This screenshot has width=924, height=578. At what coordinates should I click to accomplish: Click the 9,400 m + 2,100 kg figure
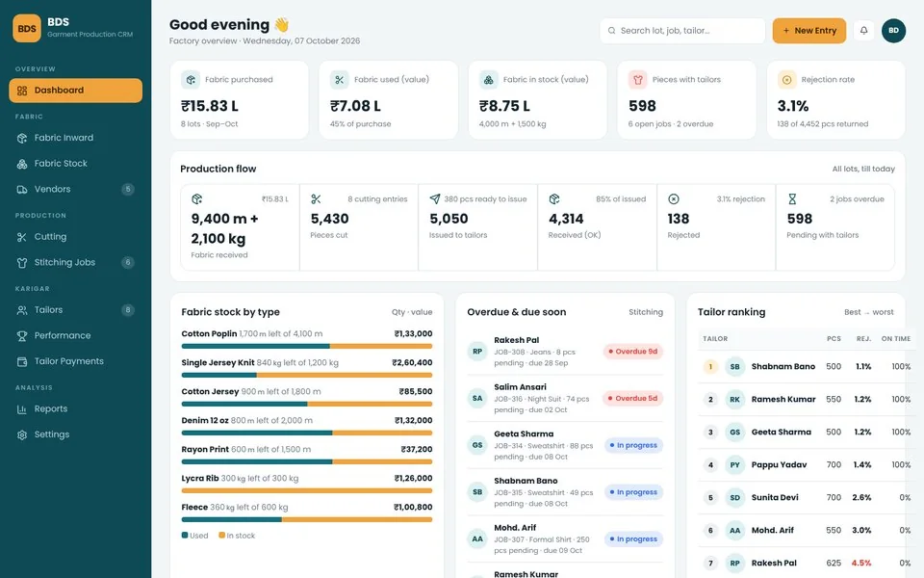point(224,229)
